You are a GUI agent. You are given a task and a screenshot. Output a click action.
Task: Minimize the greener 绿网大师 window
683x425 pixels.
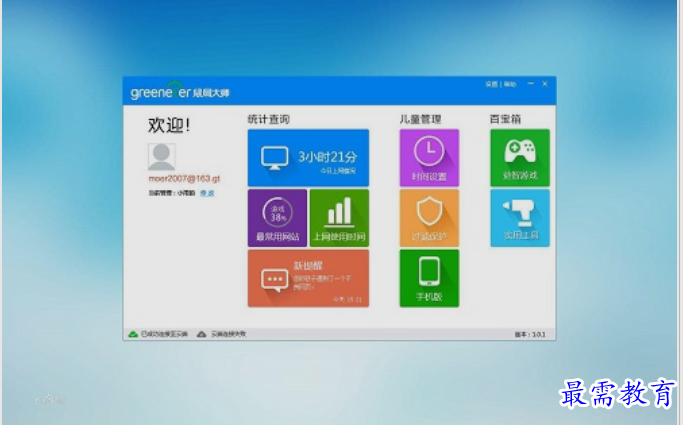[531, 84]
